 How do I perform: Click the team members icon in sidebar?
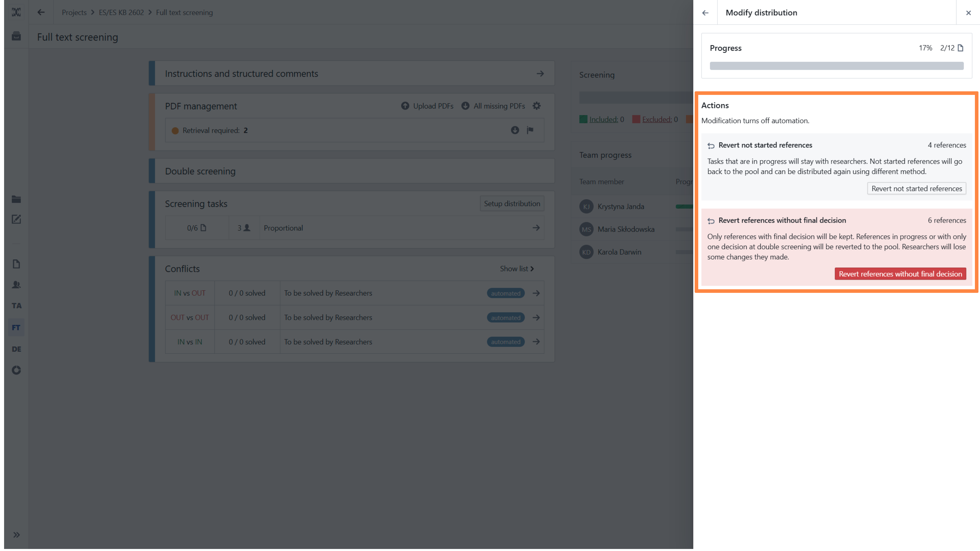pyautogui.click(x=16, y=284)
